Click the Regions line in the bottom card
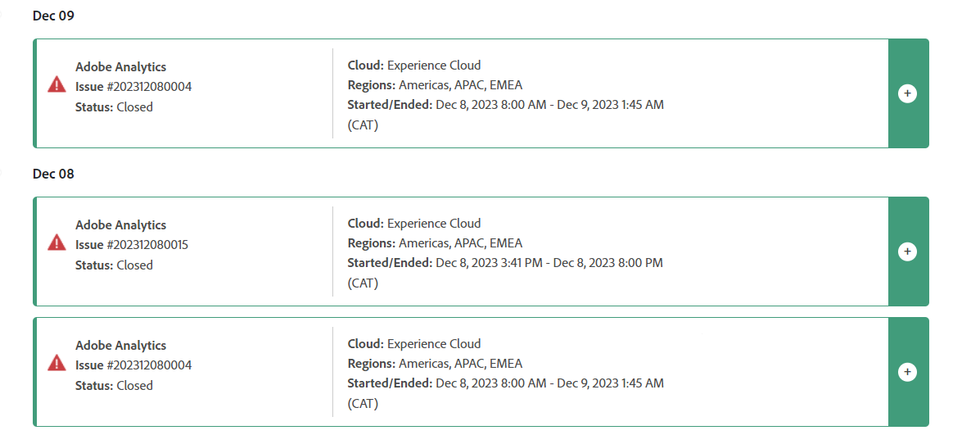This screenshot has width=980, height=435. (x=435, y=364)
